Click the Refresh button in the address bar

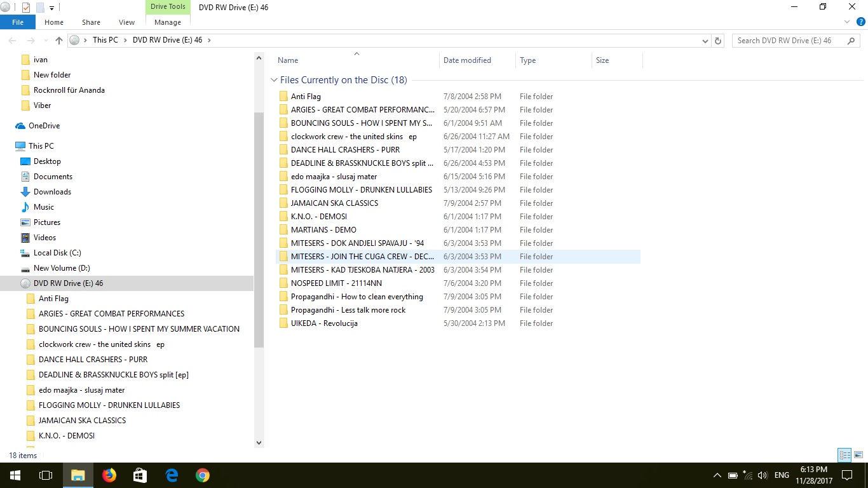coord(718,41)
